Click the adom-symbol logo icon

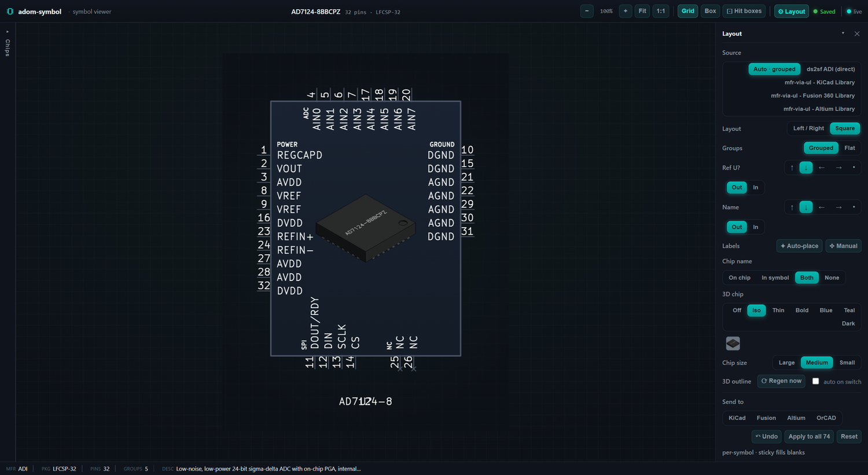[x=10, y=12]
